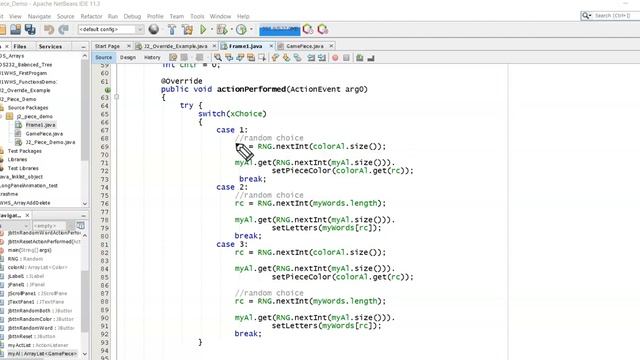Click the first garbage collection icon near memory bar
Viewport: 640px width, 360px height.
pyautogui.click(x=308, y=29)
